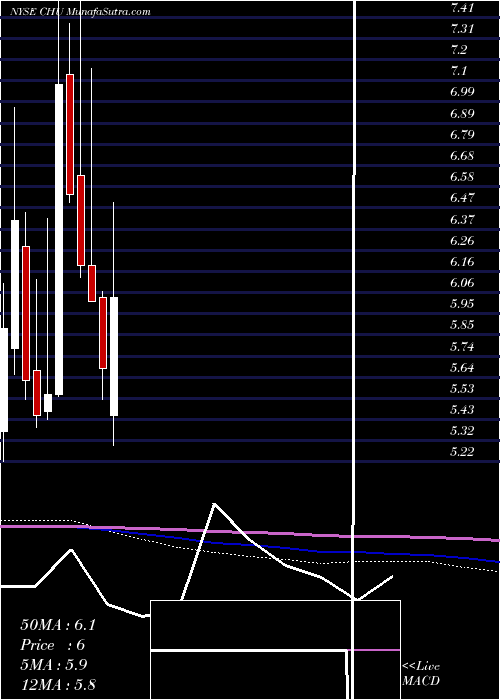Click the 6.79 price axis value
This screenshot has height=700, width=500.
click(462, 134)
